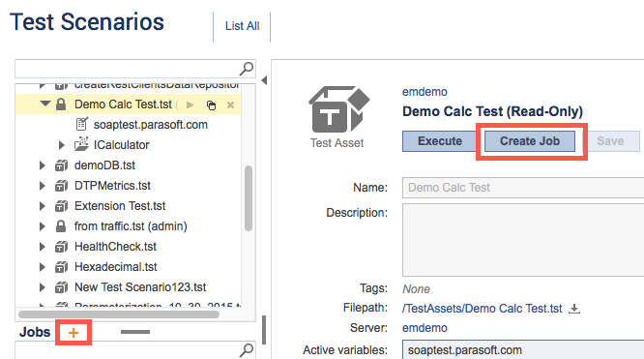
Task: Click the search magnifier in top tree filter
Action: tap(247, 69)
